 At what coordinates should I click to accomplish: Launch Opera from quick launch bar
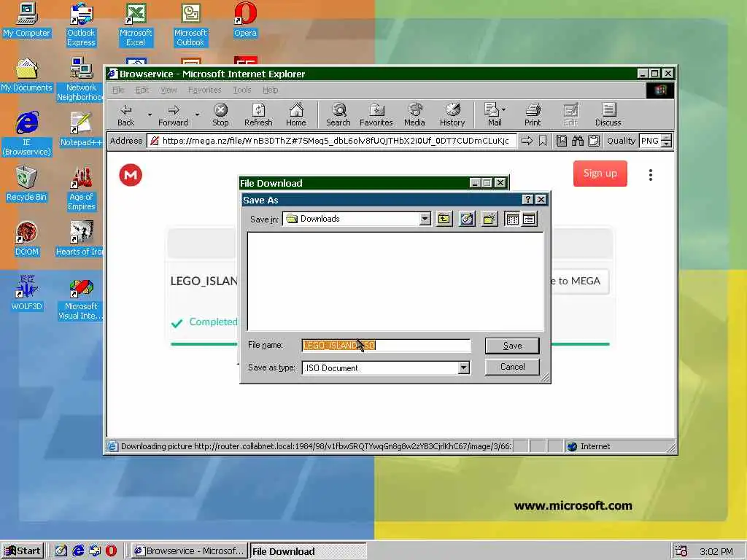(x=111, y=551)
